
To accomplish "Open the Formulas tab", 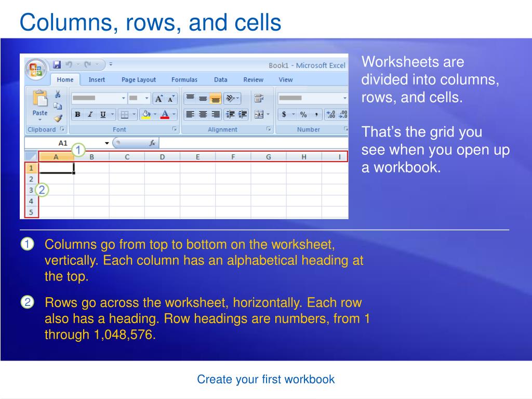I will 184,79.
